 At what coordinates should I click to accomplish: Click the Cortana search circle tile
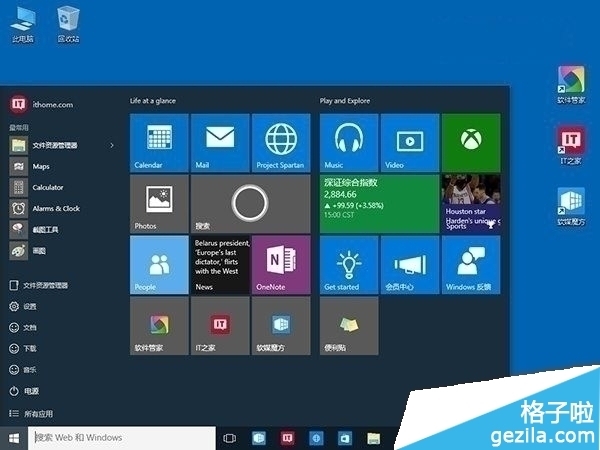(251, 204)
